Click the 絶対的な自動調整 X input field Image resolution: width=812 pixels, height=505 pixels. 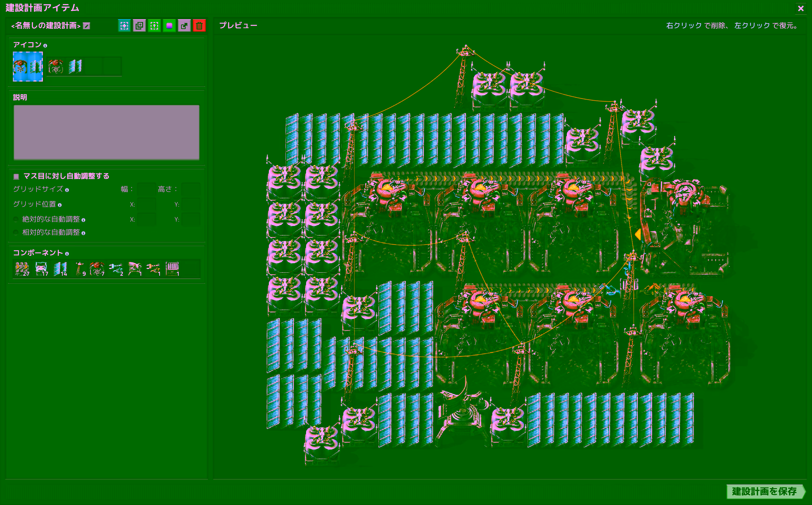click(x=146, y=219)
